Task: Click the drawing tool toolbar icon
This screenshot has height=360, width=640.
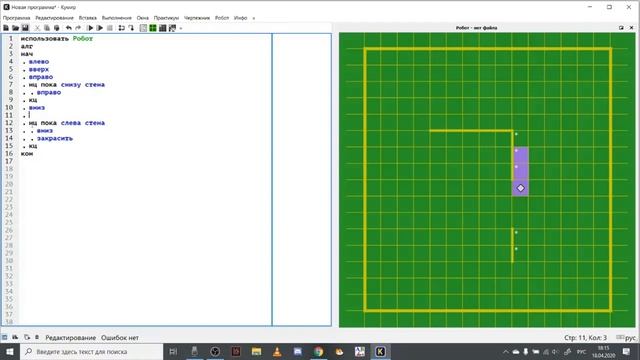Action: [172, 28]
